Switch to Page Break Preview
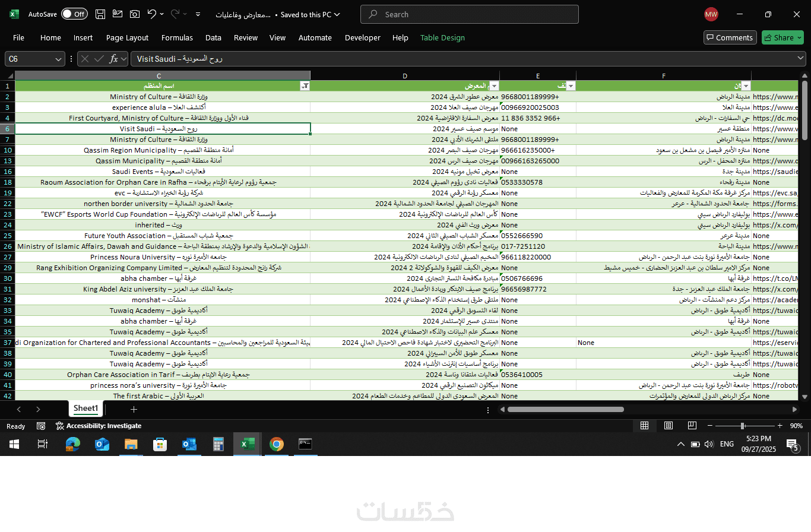Image resolution: width=811 pixels, height=532 pixels. coord(692,426)
